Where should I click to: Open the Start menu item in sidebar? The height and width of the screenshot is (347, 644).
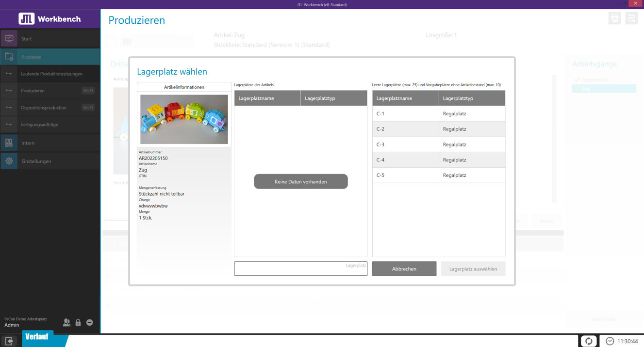[27, 39]
